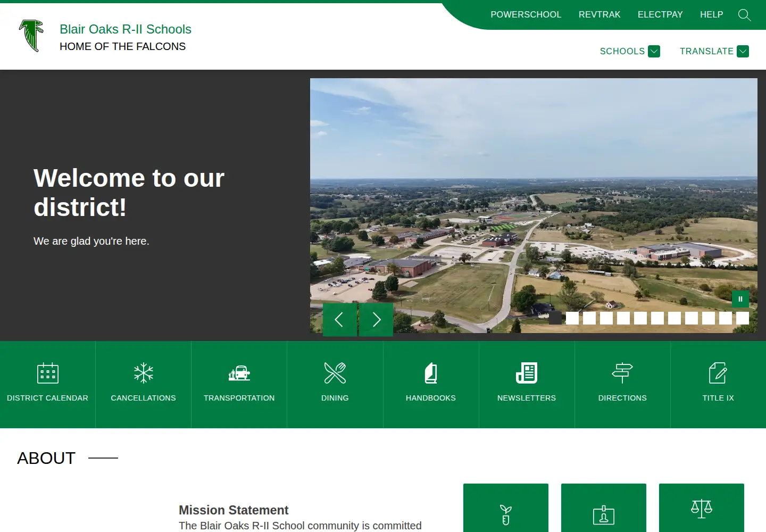Open the Title IX document tile
This screenshot has width=766, height=532.
coord(718,384)
